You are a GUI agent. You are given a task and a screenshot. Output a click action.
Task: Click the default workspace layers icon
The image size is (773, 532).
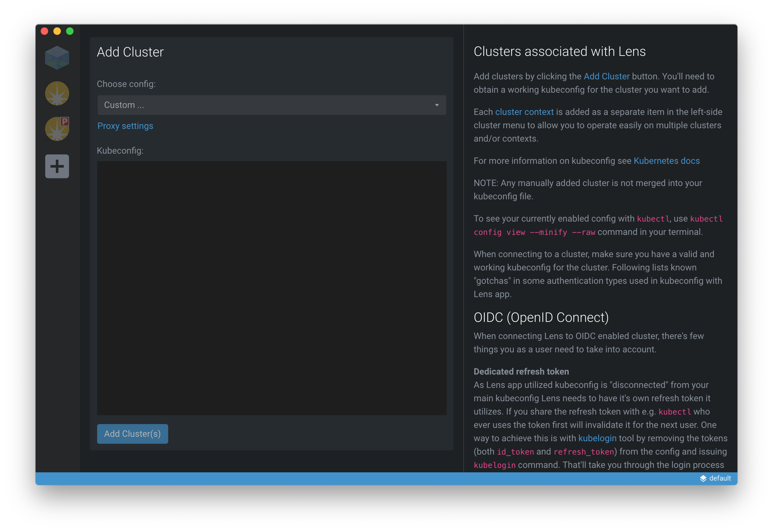coord(703,478)
